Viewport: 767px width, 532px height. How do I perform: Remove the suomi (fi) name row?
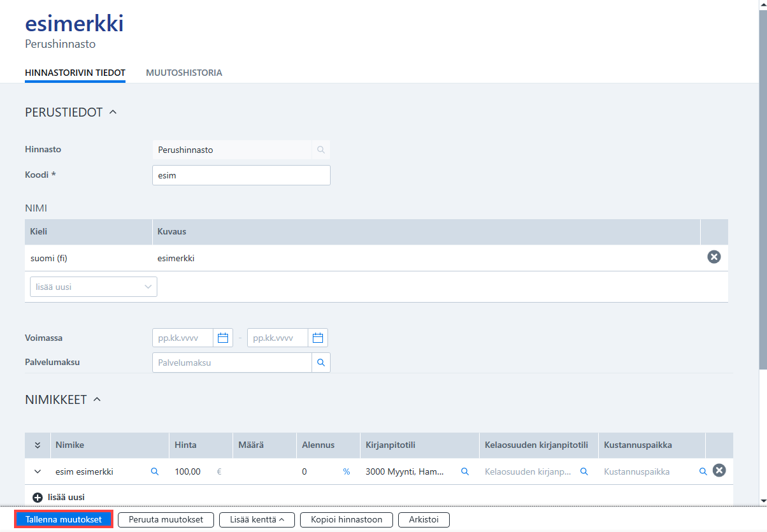click(x=714, y=257)
